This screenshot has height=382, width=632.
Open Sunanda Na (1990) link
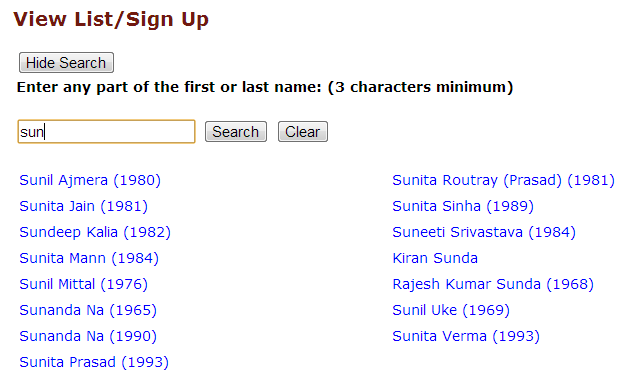[88, 336]
